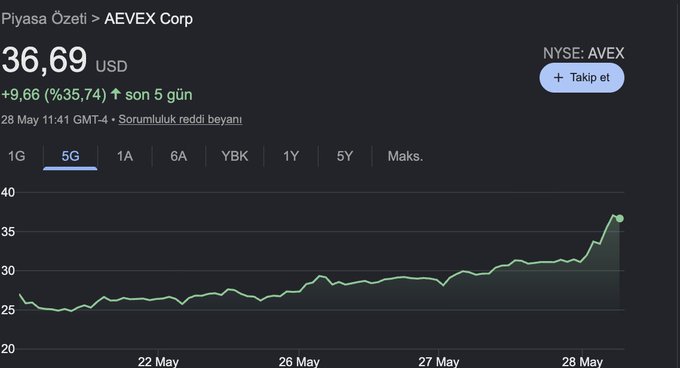680x368 pixels.
Task: Click the 30 y-axis label
Action: point(8,271)
